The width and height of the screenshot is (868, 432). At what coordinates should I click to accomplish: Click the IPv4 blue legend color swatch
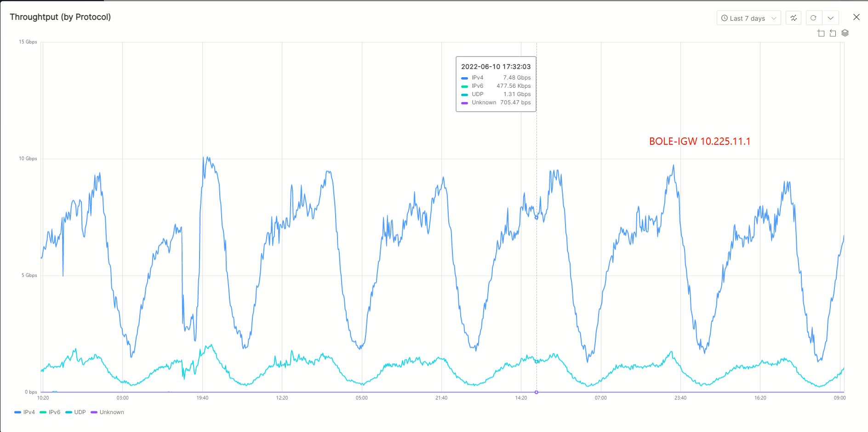click(17, 412)
